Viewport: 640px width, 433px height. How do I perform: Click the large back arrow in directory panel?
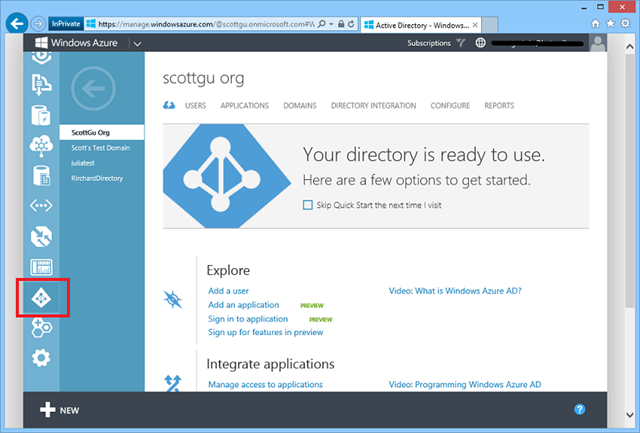[93, 89]
